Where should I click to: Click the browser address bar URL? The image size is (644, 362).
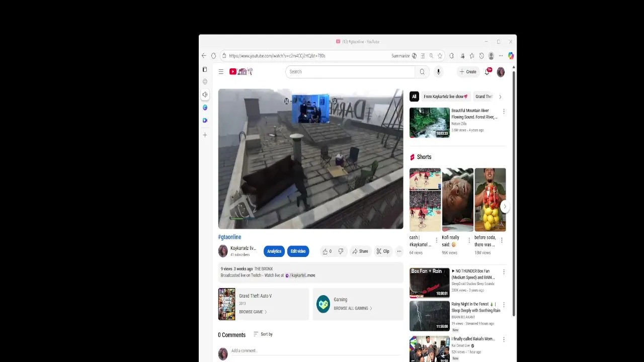(x=277, y=56)
